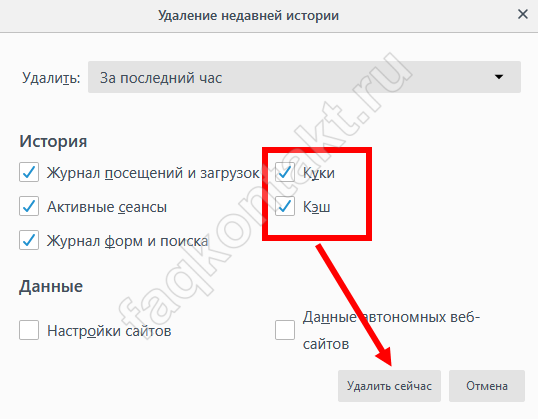Open the За последний час combo box

pyautogui.click(x=304, y=77)
